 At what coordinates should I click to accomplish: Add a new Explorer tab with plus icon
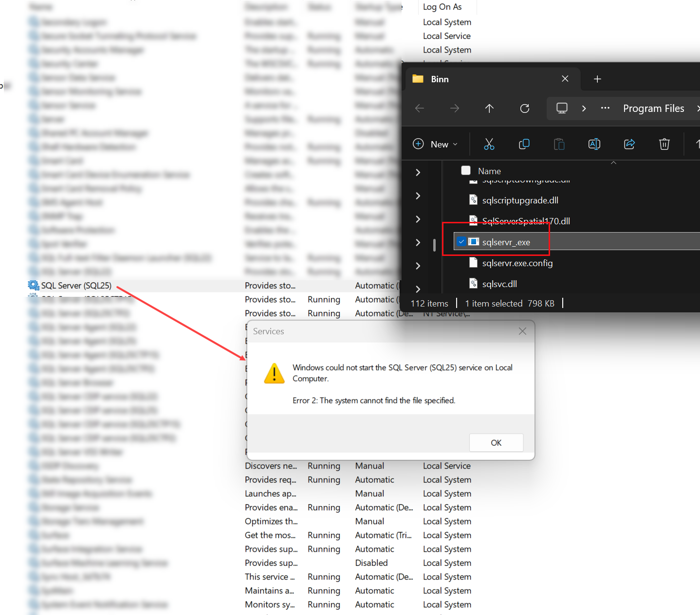tap(598, 79)
